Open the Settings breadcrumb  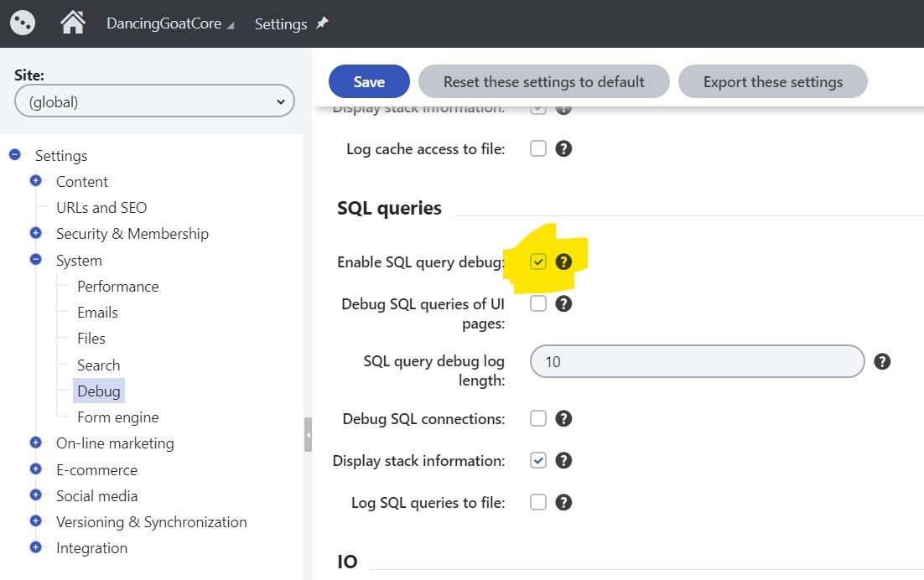(281, 24)
